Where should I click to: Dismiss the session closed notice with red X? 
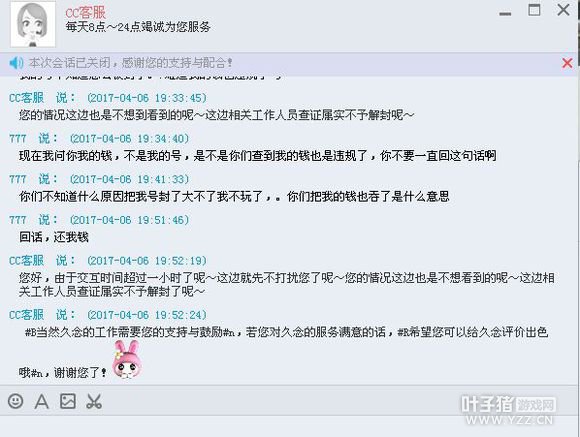tap(567, 63)
